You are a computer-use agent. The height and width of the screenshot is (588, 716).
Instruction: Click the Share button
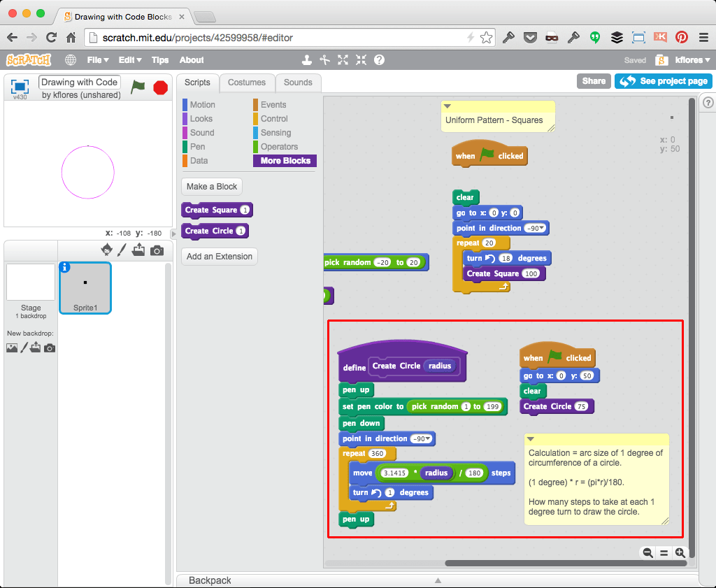click(594, 81)
